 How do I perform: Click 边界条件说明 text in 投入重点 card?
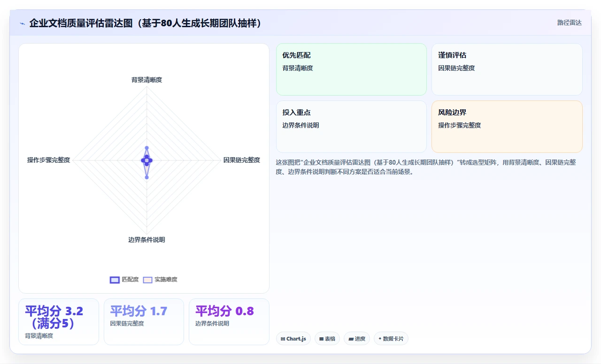pos(300,125)
